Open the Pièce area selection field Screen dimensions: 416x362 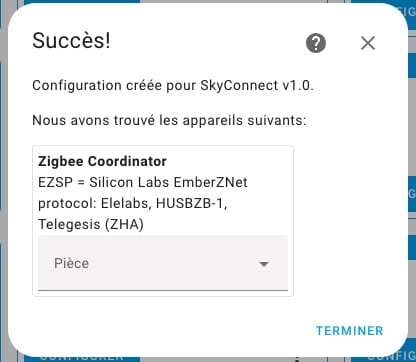(163, 263)
